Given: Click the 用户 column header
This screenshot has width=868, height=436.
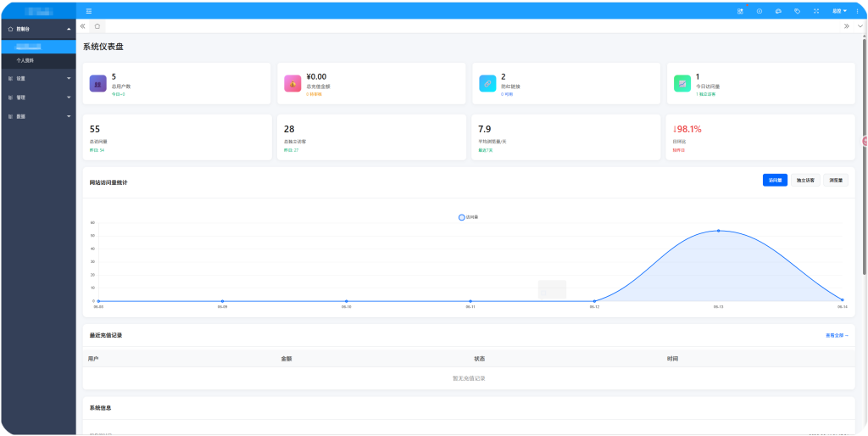Looking at the screenshot, I should pyautogui.click(x=93, y=359).
